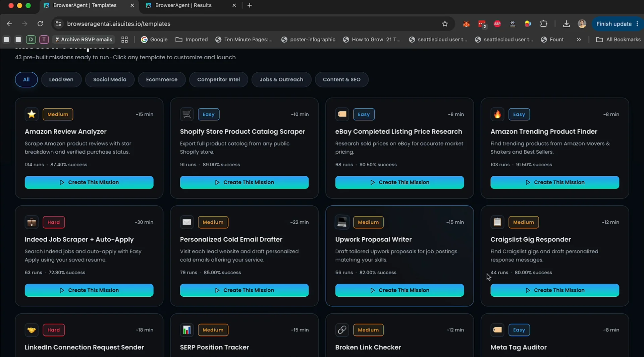Click the LinkedIn Connection Request Sender title
Screen dimensions: 644x357
pyautogui.click(x=84, y=347)
